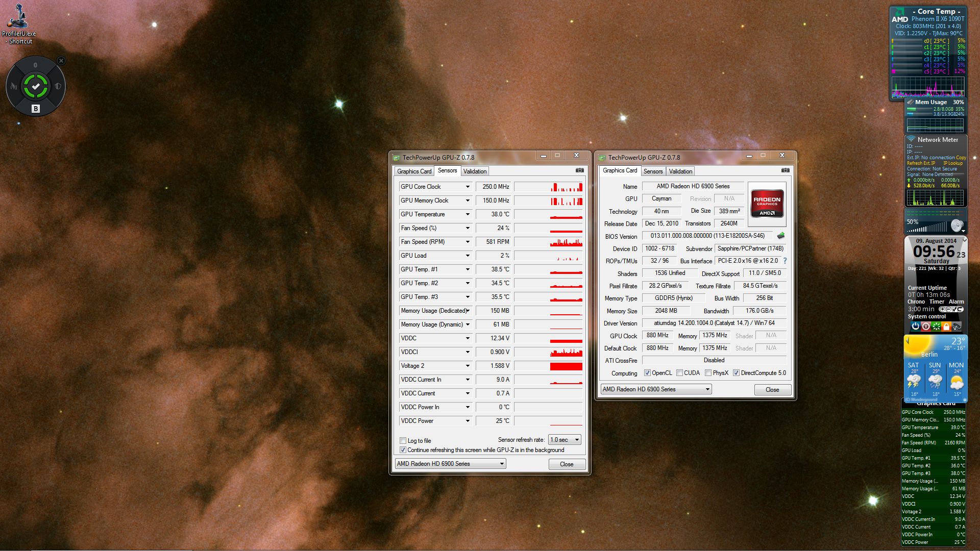
Task: Open Validation tab in right GPU-Z window
Action: coord(680,171)
